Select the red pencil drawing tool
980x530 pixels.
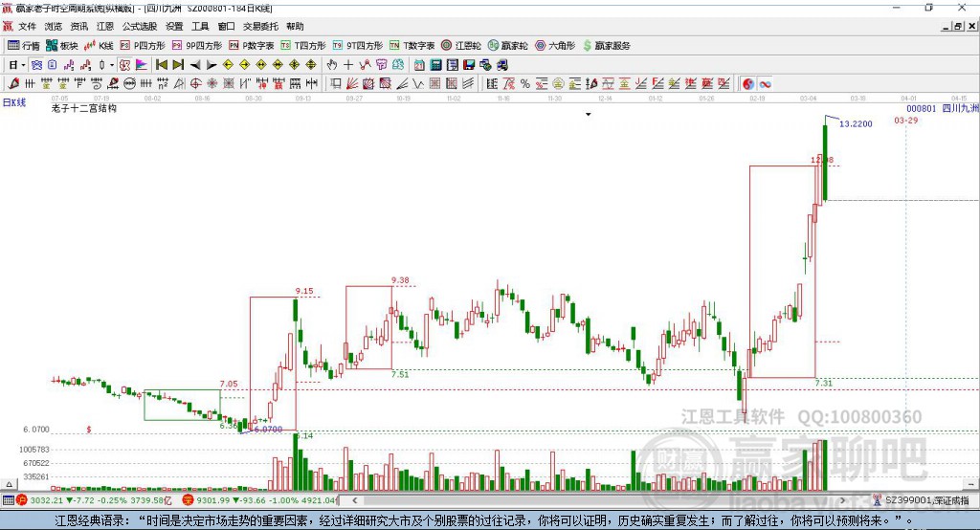tap(13, 84)
